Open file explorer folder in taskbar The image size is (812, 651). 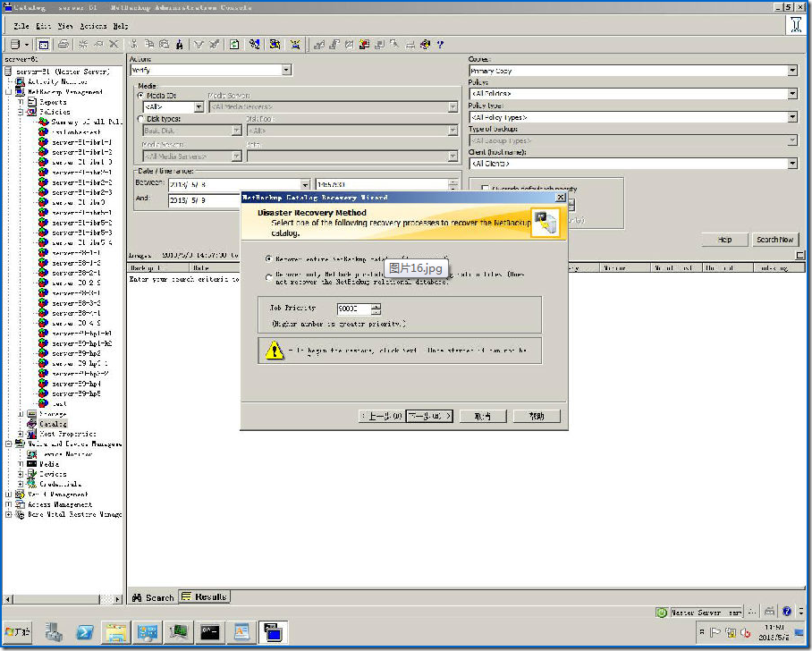tap(116, 632)
